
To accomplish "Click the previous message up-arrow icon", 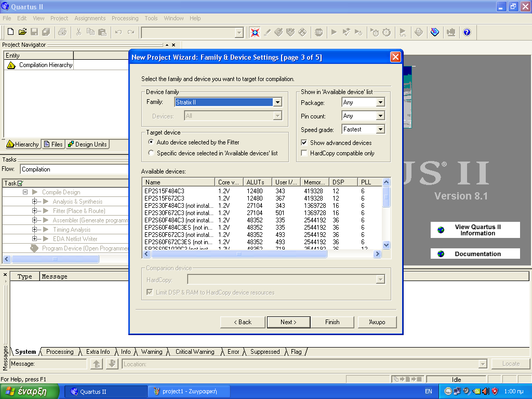I will [97, 364].
